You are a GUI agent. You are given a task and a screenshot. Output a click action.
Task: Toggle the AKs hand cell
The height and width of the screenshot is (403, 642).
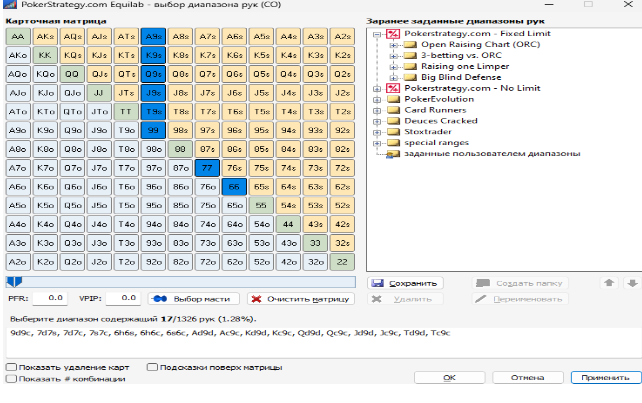click(x=45, y=36)
